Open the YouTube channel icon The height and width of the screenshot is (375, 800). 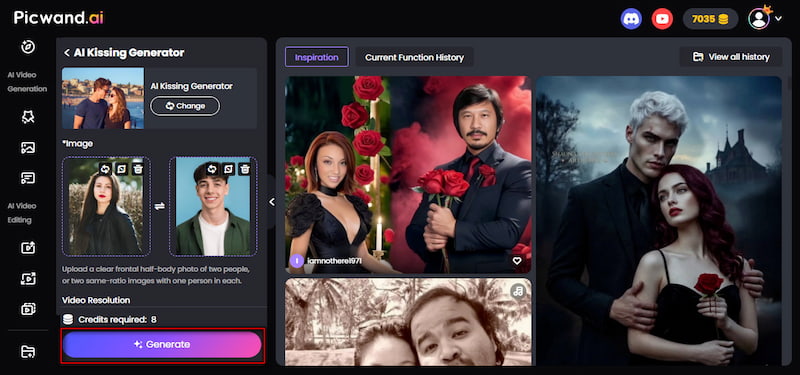pos(662,19)
